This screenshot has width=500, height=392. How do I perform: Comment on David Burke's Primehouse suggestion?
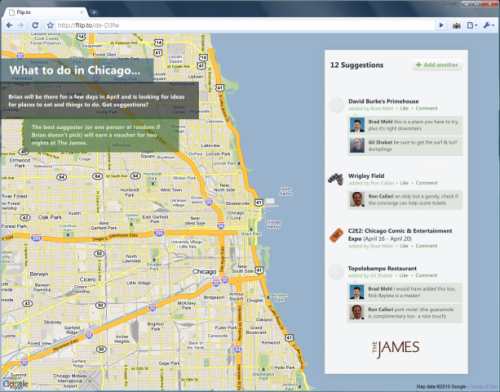pos(426,108)
